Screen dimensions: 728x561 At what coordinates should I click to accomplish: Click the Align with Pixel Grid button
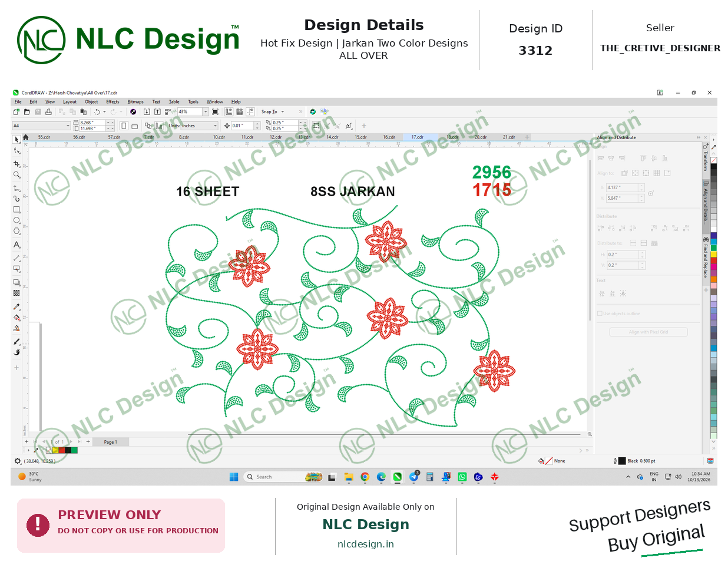pyautogui.click(x=648, y=332)
